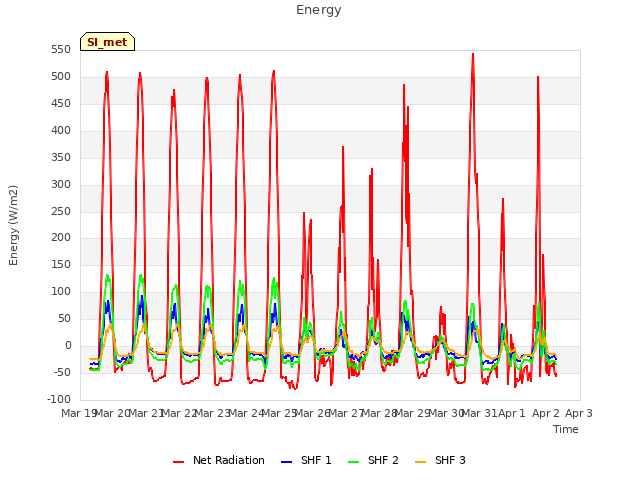The height and width of the screenshot is (480, 640).
Task: Click the Mar 24 x-axis date label
Action: (246, 413)
